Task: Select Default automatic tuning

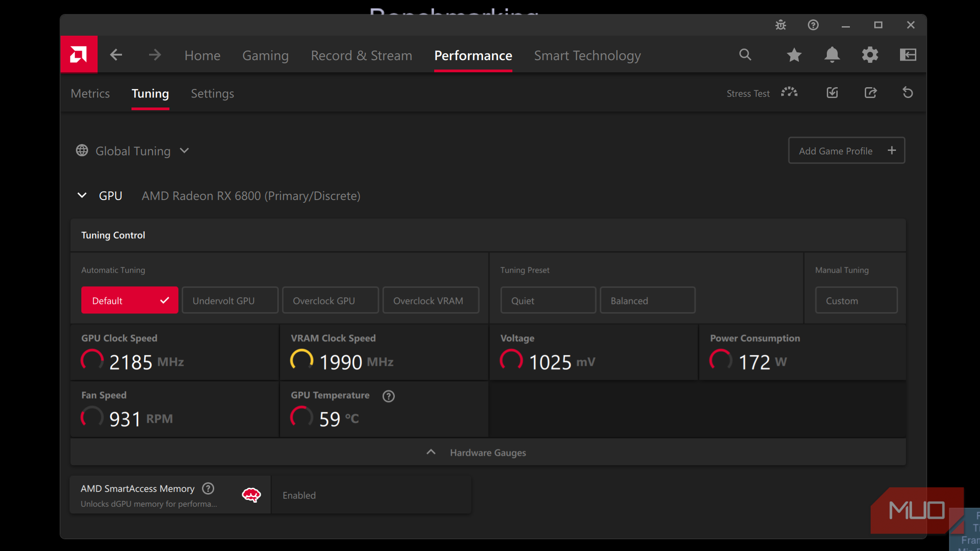Action: [x=130, y=300]
